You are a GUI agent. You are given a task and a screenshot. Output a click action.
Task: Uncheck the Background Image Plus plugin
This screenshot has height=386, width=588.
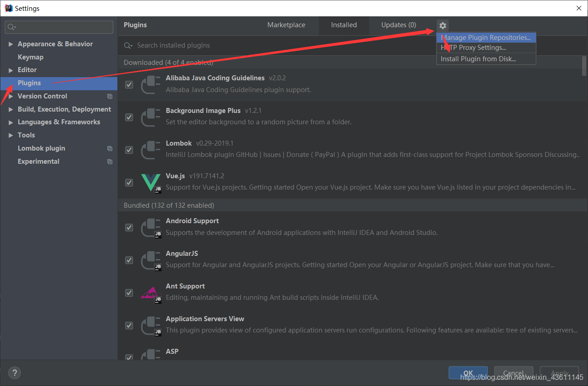tap(129, 117)
